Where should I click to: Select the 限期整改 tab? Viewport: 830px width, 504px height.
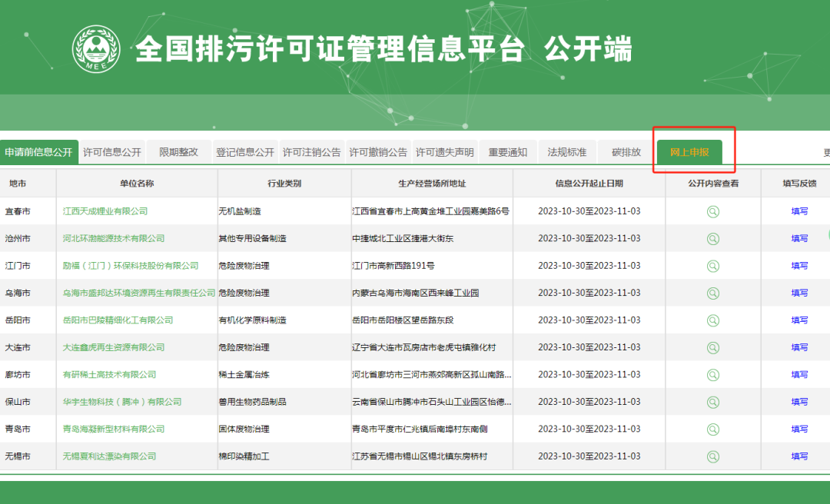(178, 152)
